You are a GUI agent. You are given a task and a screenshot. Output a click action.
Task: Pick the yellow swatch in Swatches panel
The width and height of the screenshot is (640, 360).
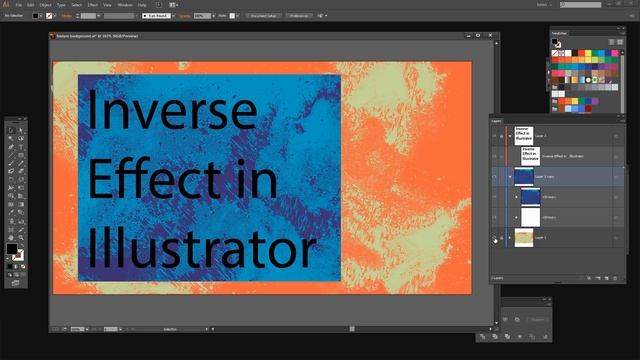(588, 53)
